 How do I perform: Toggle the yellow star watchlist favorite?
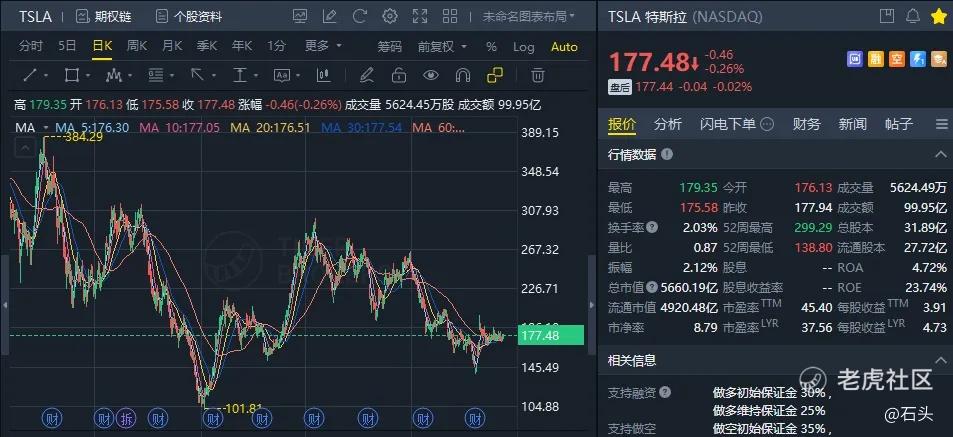(938, 16)
